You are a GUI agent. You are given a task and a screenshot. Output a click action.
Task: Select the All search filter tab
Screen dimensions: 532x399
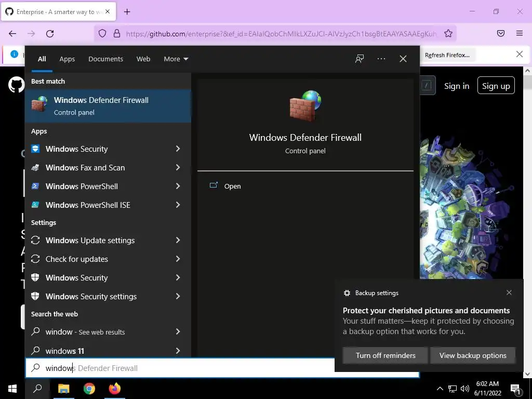[42, 59]
